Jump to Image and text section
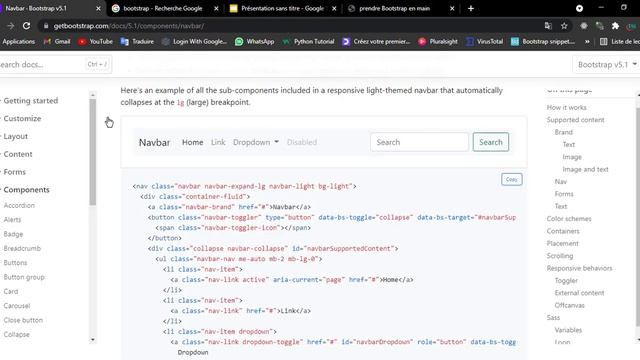The width and height of the screenshot is (640, 360). click(585, 169)
